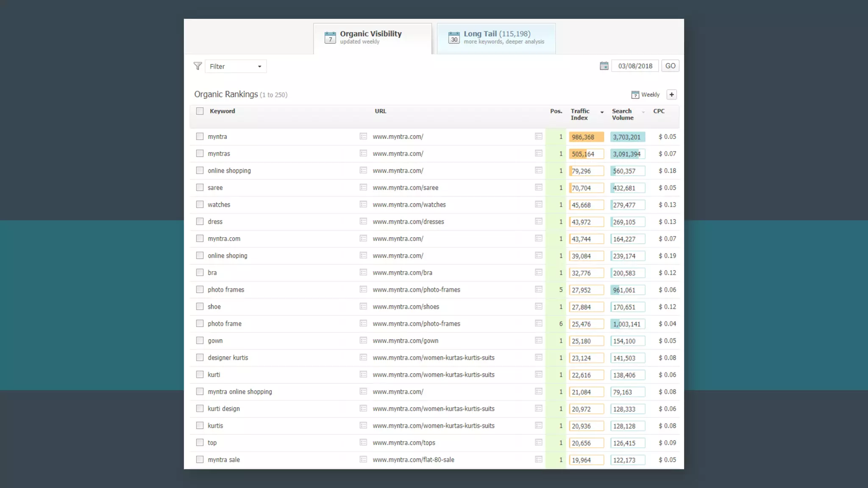Viewport: 868px width, 488px height.
Task: Click the Weekly calendar icon
Action: (x=635, y=94)
